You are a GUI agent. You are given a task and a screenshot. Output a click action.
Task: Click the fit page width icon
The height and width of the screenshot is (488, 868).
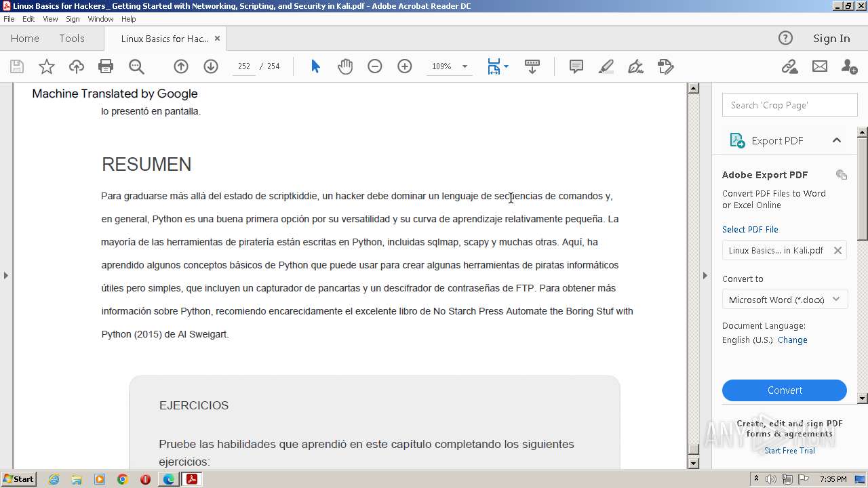tap(494, 66)
